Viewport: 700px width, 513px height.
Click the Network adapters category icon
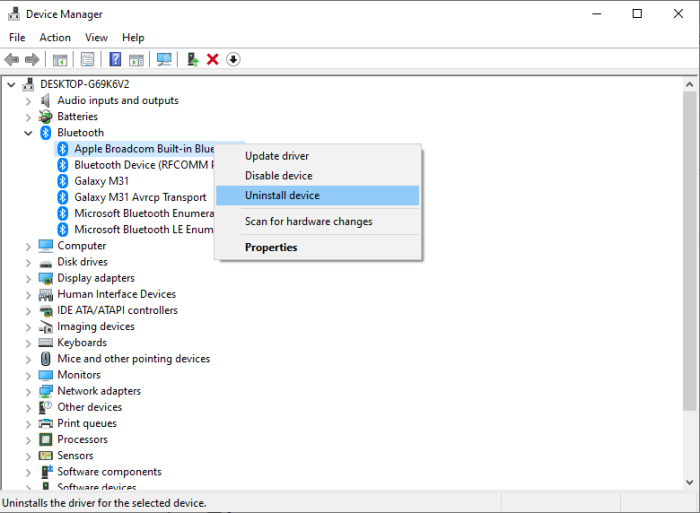pyautogui.click(x=46, y=391)
